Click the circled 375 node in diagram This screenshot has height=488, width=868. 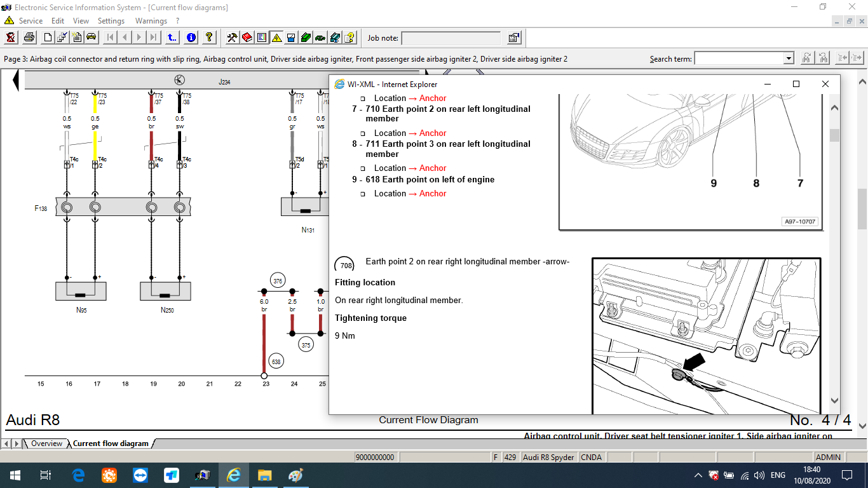coord(306,344)
